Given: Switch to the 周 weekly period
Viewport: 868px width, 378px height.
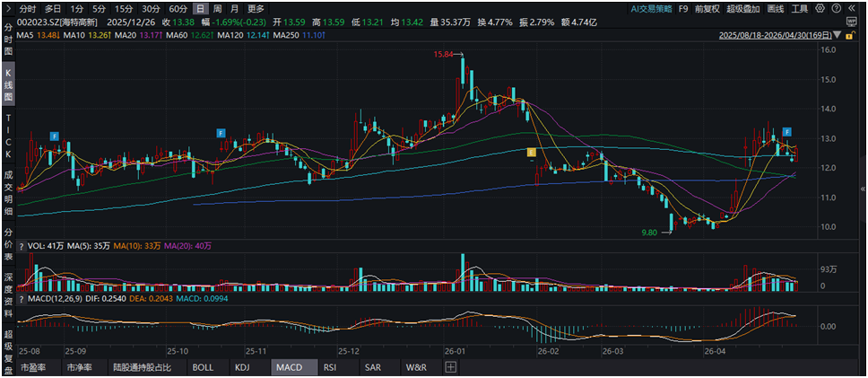Looking at the screenshot, I should pyautogui.click(x=218, y=9).
